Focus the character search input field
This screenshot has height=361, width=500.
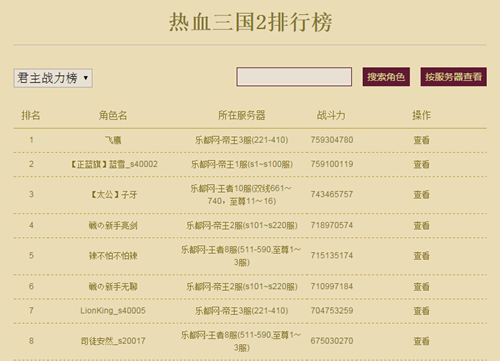(294, 77)
